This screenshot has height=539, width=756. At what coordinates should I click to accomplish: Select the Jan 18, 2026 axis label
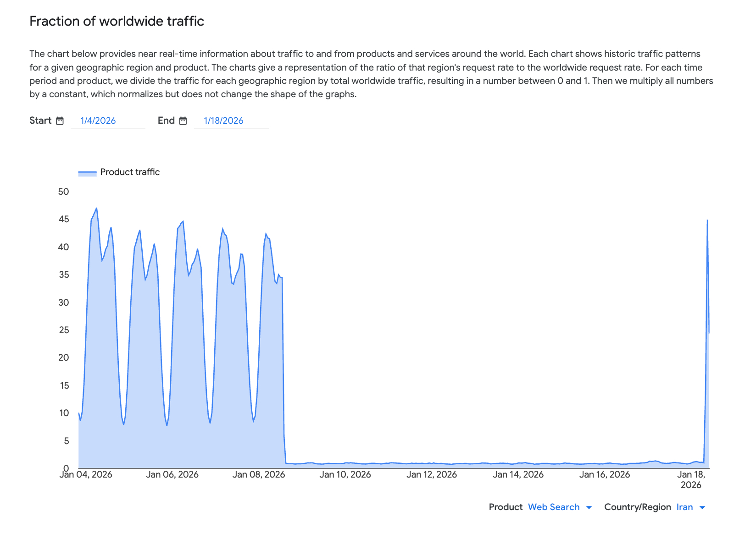[x=691, y=479]
